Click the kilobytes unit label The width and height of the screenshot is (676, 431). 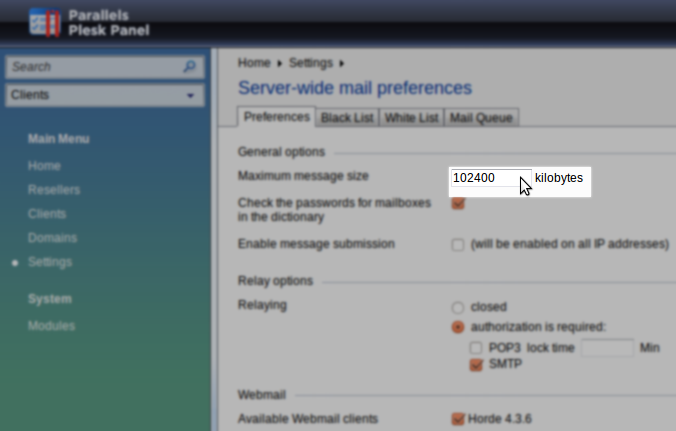click(x=559, y=178)
